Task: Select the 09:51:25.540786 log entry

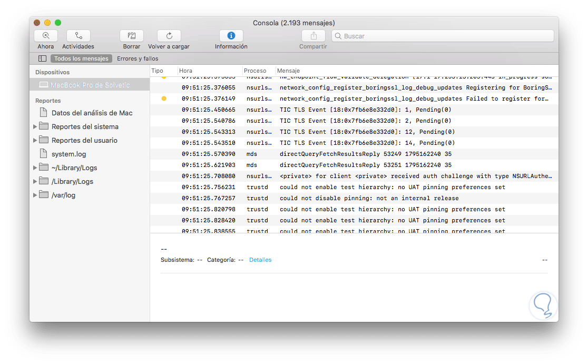Action: click(354, 121)
